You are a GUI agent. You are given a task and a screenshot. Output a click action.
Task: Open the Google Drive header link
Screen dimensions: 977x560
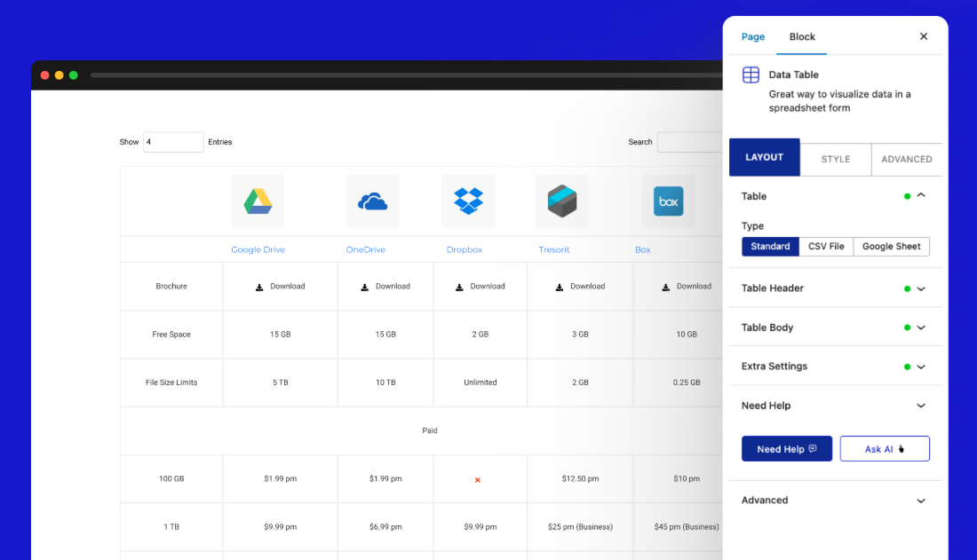[x=258, y=249]
